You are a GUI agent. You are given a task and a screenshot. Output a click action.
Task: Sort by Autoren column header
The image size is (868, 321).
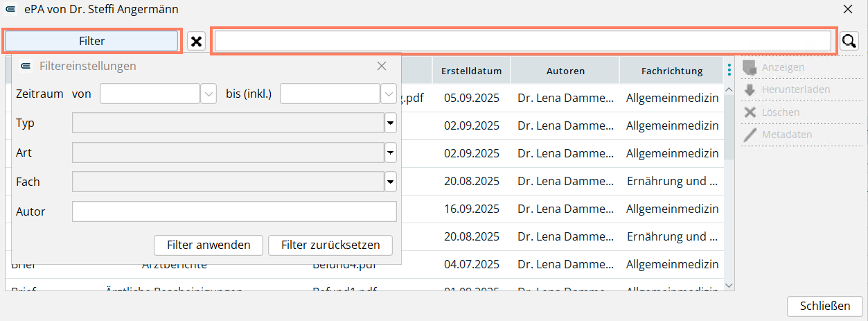565,71
